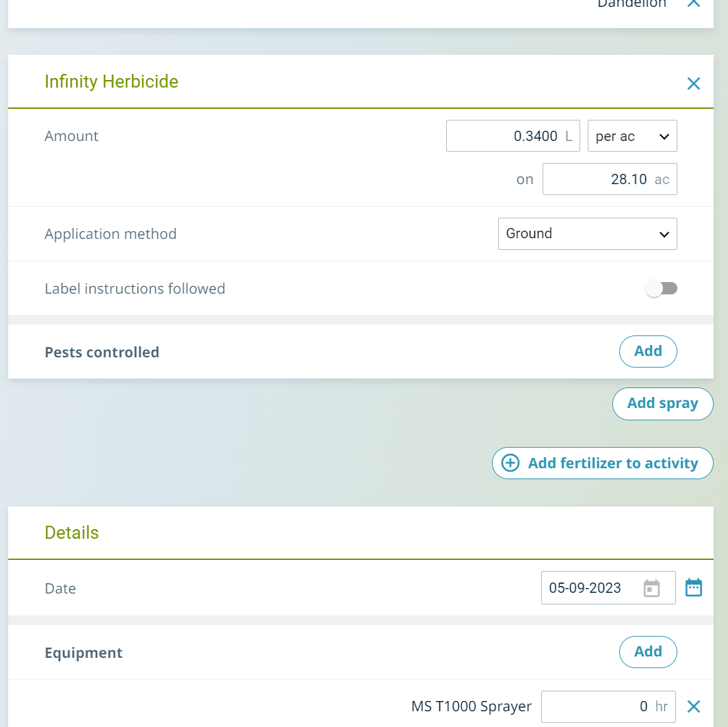Click the Details section heading
The width and height of the screenshot is (728, 727).
72,533
